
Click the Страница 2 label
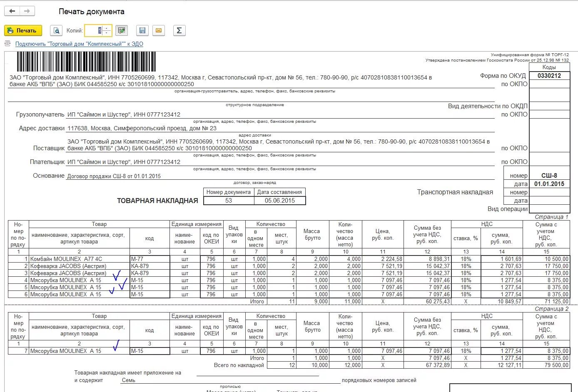tap(551, 309)
